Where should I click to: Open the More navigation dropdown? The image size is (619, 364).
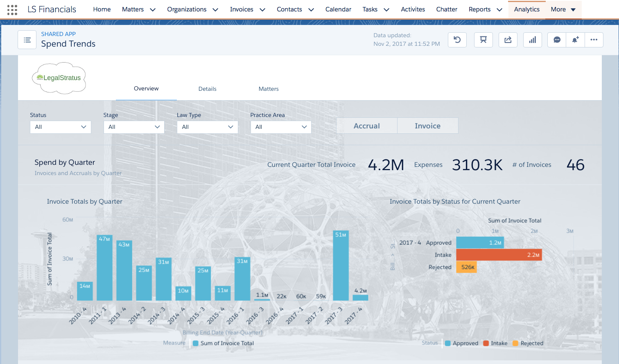[563, 9]
